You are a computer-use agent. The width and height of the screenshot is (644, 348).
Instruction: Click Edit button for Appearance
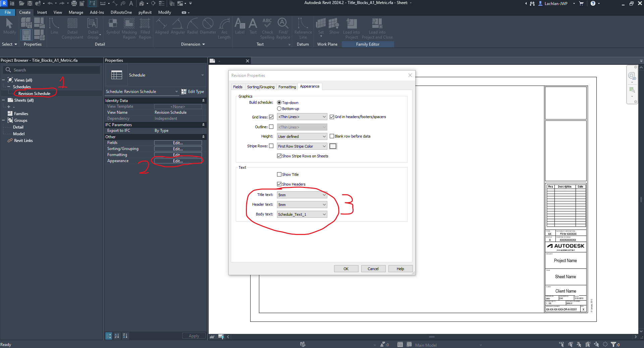pyautogui.click(x=178, y=161)
